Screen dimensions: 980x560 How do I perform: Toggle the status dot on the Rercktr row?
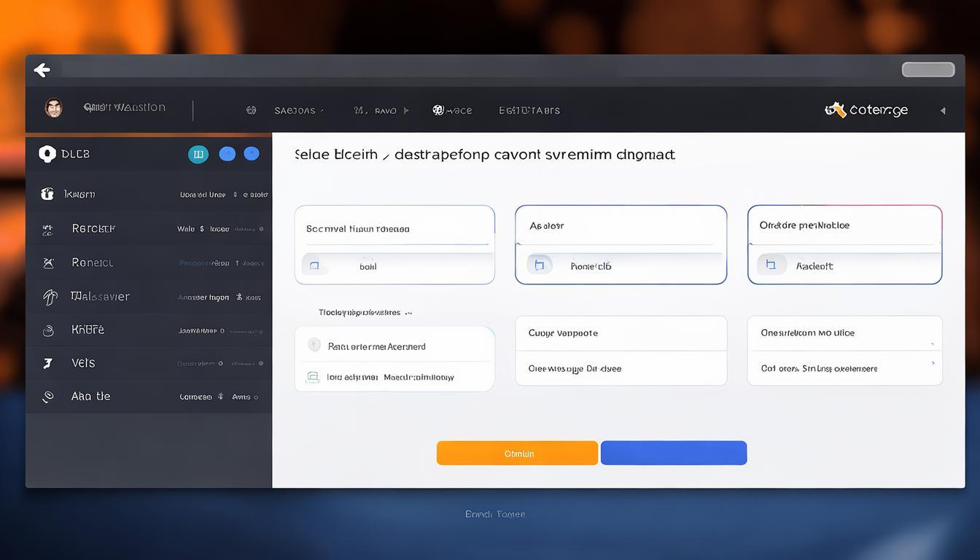click(x=261, y=229)
